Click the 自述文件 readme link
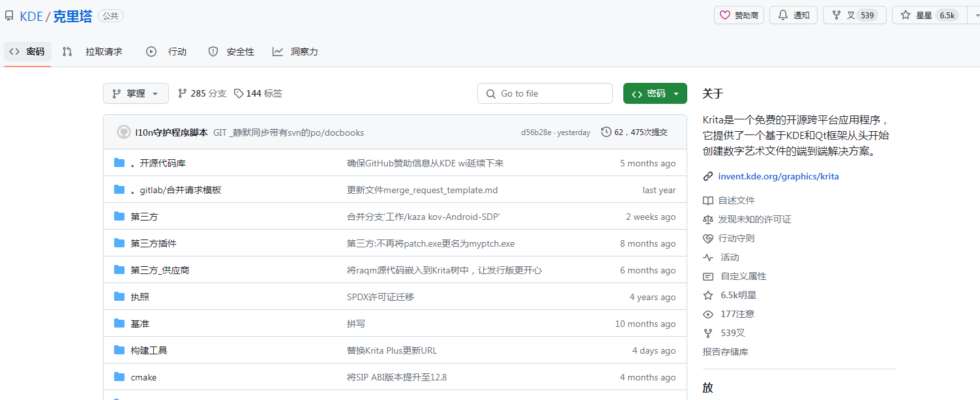Viewport: 980px width, 400px height. coord(736,200)
